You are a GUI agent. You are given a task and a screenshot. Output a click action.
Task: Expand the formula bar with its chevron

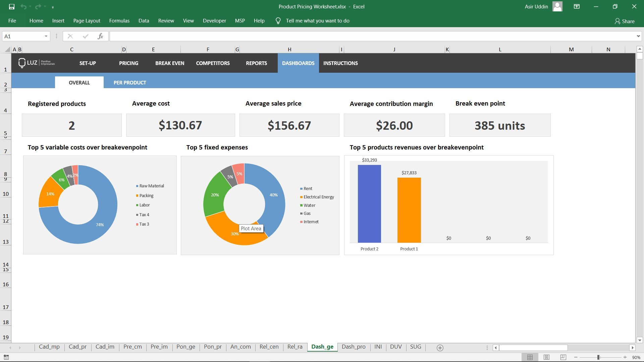pos(638,36)
